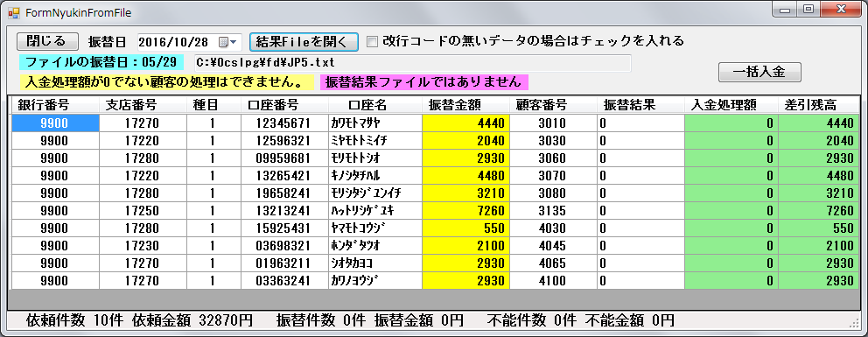Select the 銀行番号 column header
Viewport: 868px width, 337px height.
click(55, 105)
